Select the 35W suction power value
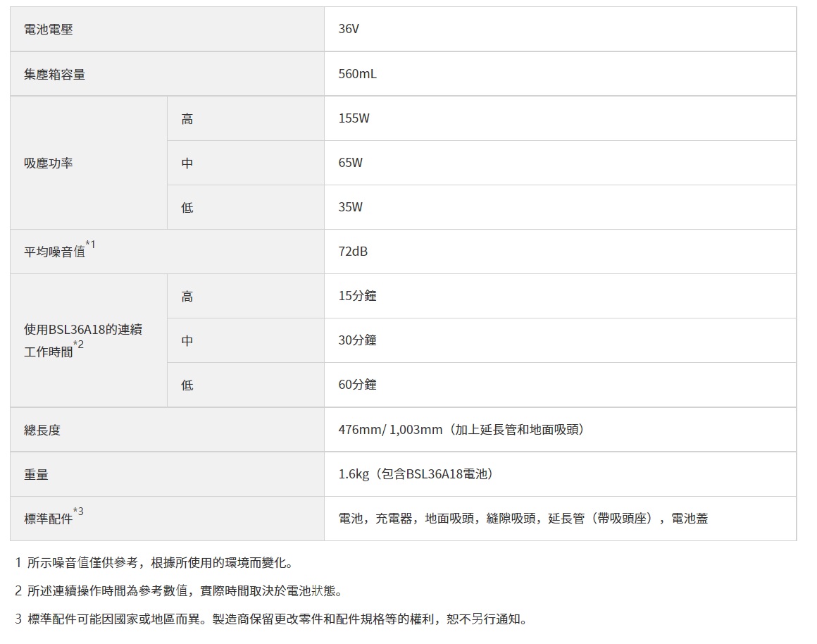This screenshot has height=644, width=817. [350, 207]
